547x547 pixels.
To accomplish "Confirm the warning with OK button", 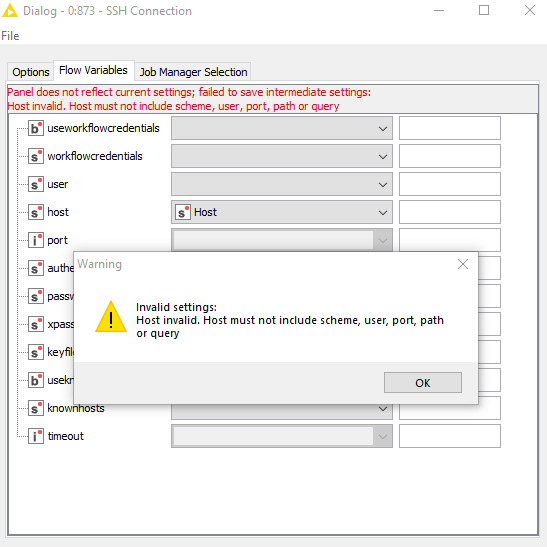I will (423, 383).
